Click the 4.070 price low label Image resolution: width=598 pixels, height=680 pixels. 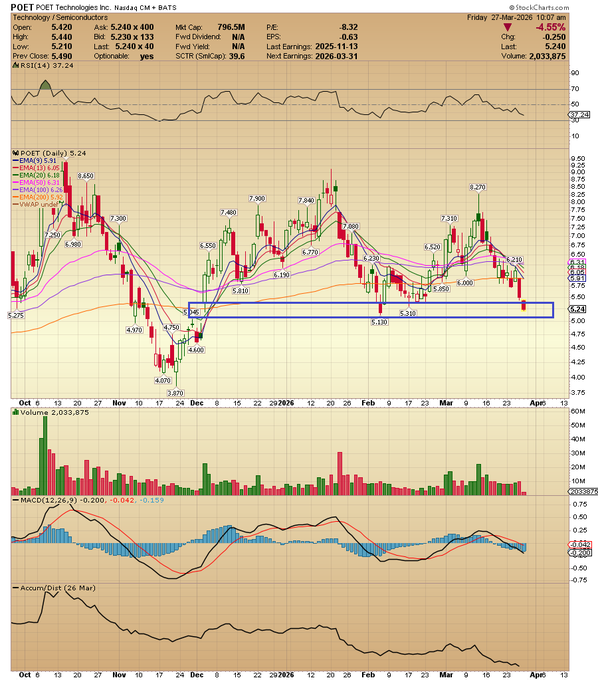(x=163, y=380)
